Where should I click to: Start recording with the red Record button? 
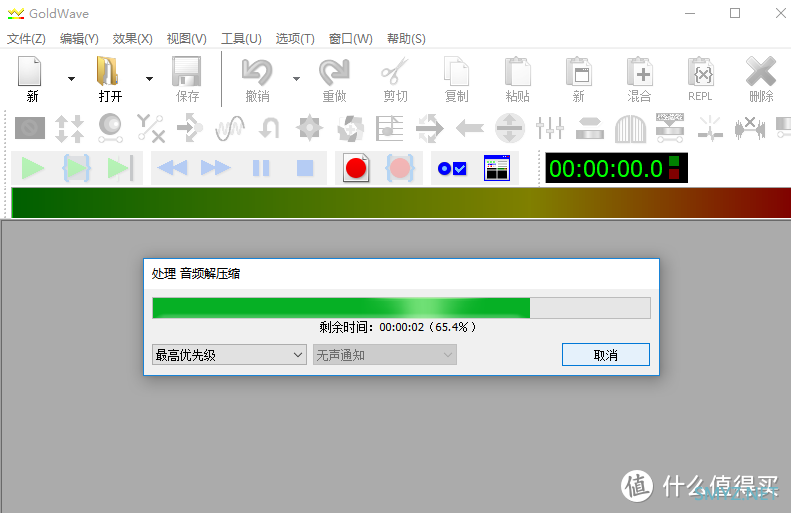[x=356, y=168]
